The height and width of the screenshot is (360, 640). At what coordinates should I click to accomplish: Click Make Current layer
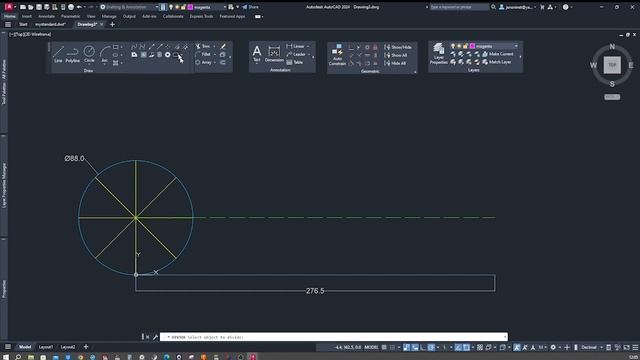coord(498,54)
